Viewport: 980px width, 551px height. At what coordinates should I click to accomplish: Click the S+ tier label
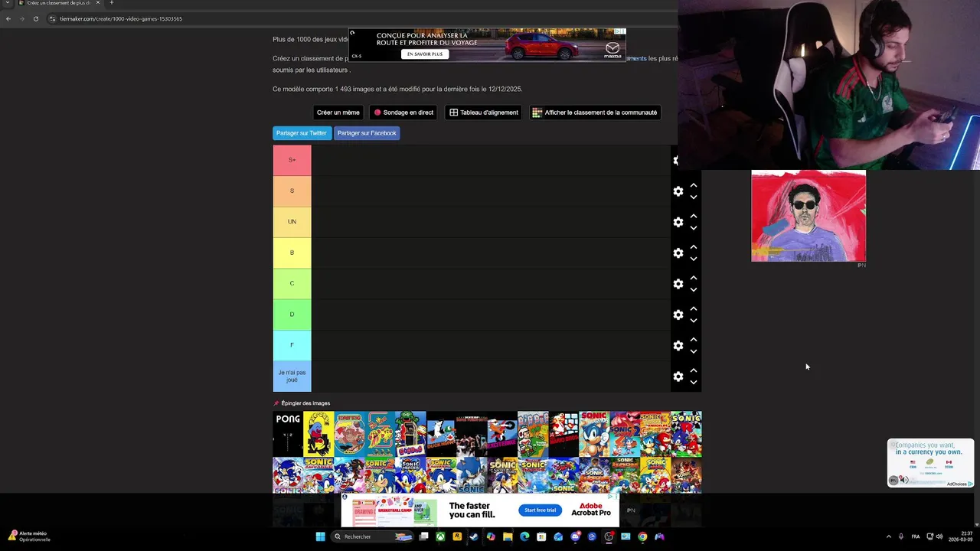(x=292, y=160)
